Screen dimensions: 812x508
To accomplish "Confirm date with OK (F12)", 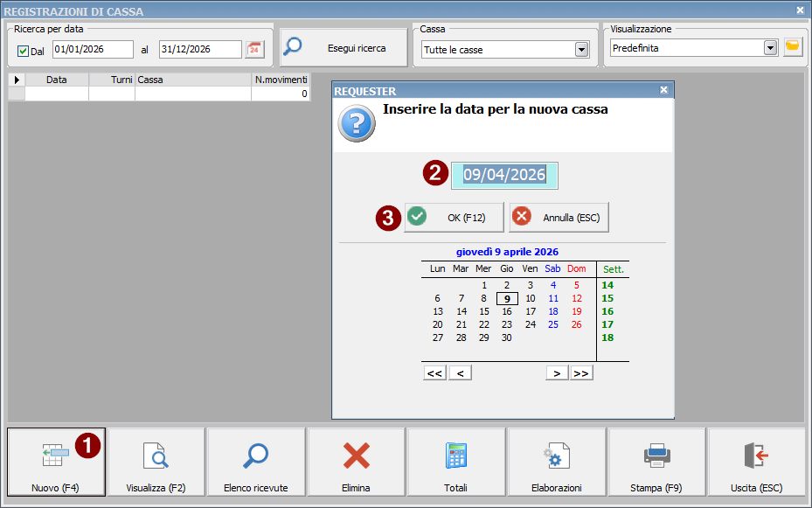I will coord(455,218).
